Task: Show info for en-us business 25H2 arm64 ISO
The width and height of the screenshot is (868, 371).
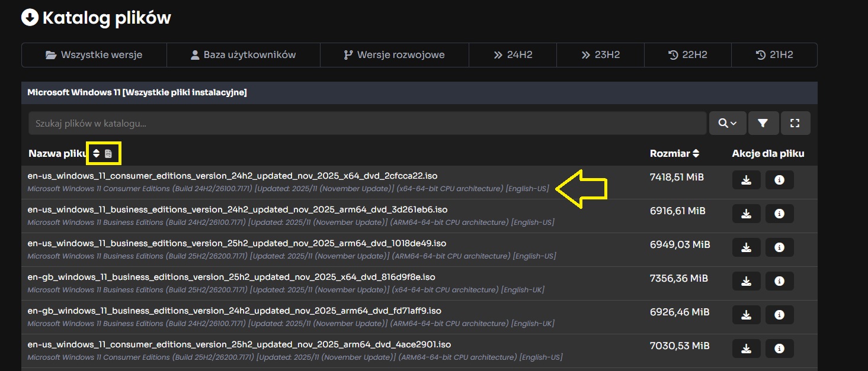Action: tap(779, 247)
